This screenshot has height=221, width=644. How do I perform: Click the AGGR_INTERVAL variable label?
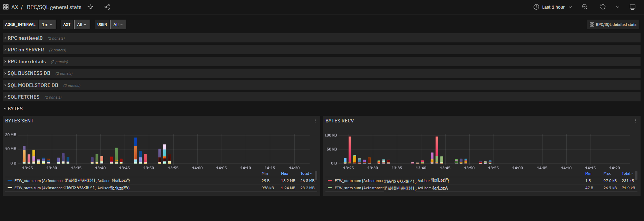click(20, 24)
